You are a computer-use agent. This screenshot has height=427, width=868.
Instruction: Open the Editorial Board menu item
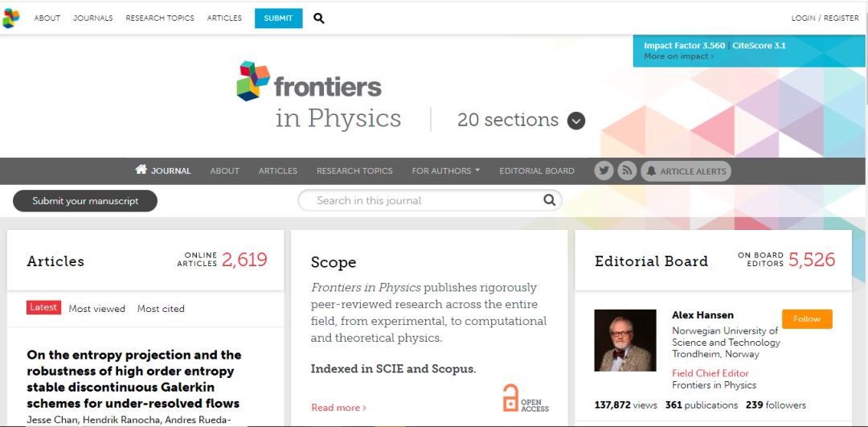537,170
